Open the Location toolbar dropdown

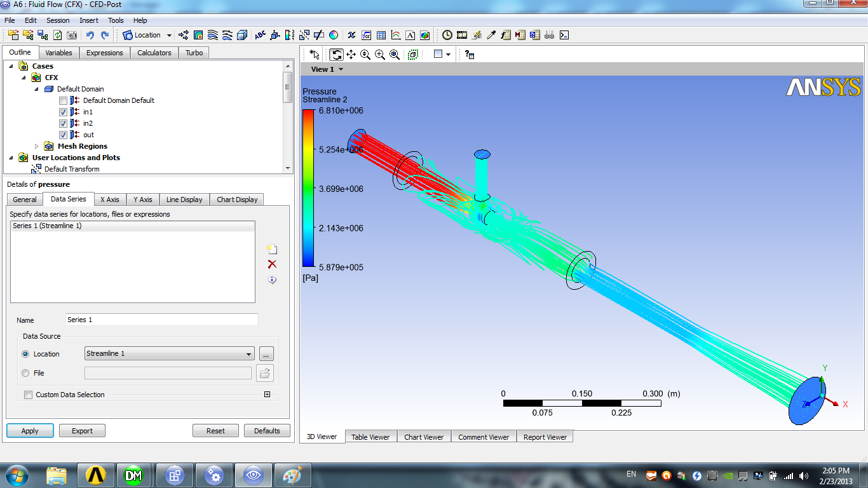pyautogui.click(x=169, y=35)
